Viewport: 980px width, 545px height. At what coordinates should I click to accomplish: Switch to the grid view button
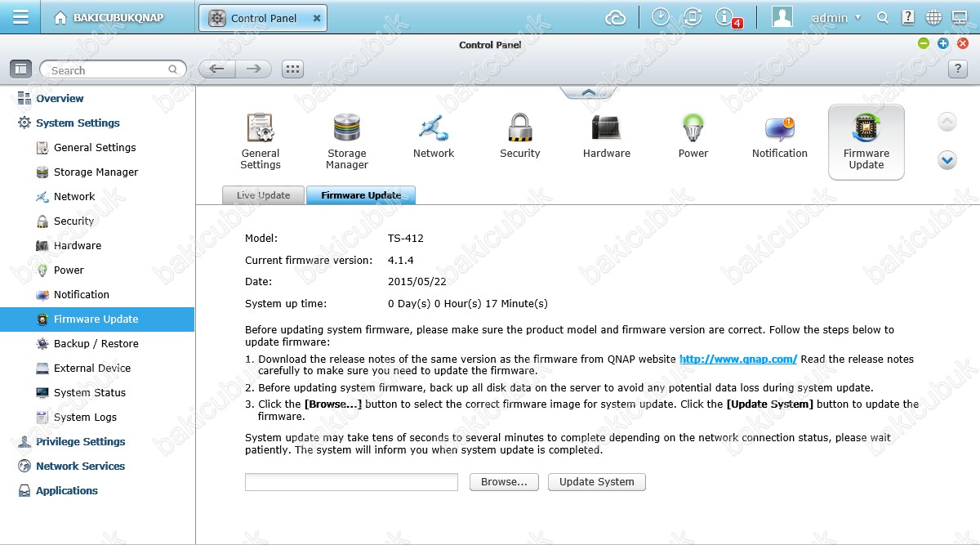pyautogui.click(x=292, y=69)
